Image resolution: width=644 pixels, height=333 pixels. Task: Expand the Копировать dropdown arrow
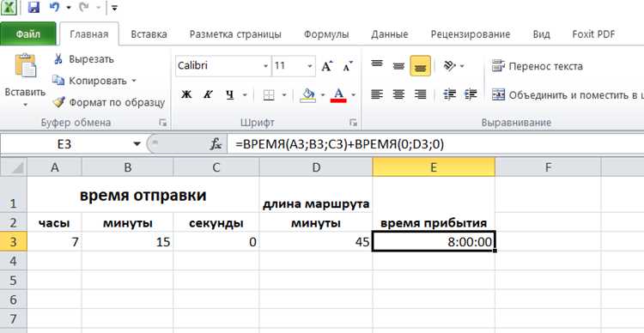133,81
